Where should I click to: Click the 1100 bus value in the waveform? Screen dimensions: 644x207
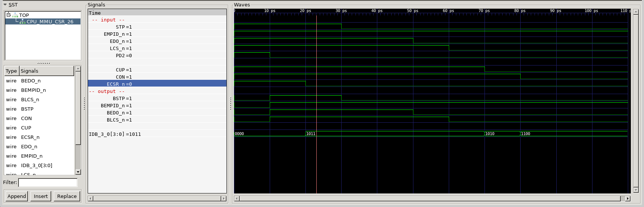526,134
